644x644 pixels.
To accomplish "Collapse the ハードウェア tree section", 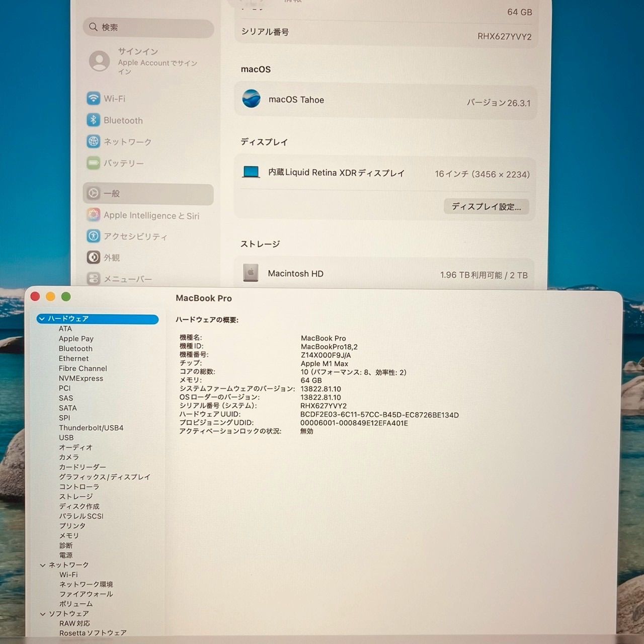I will 42,318.
